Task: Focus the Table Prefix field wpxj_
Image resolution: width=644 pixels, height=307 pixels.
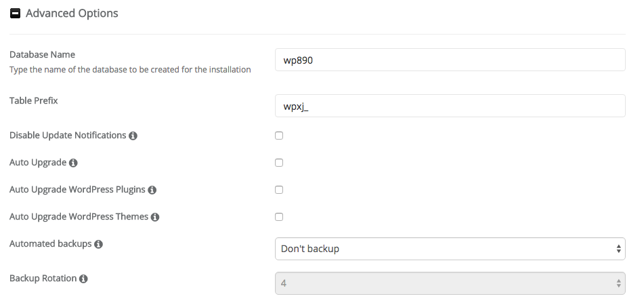Action: pos(450,106)
